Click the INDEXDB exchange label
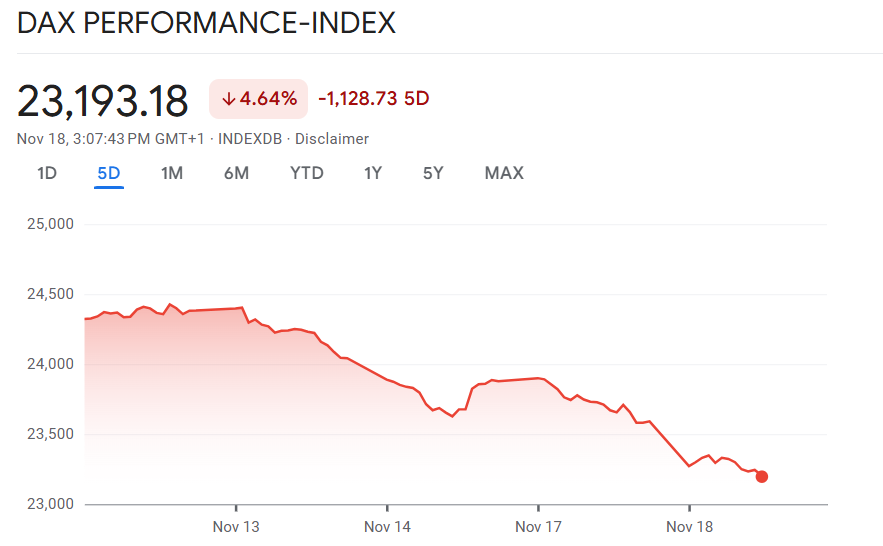The height and width of the screenshot is (546, 883). click(251, 139)
